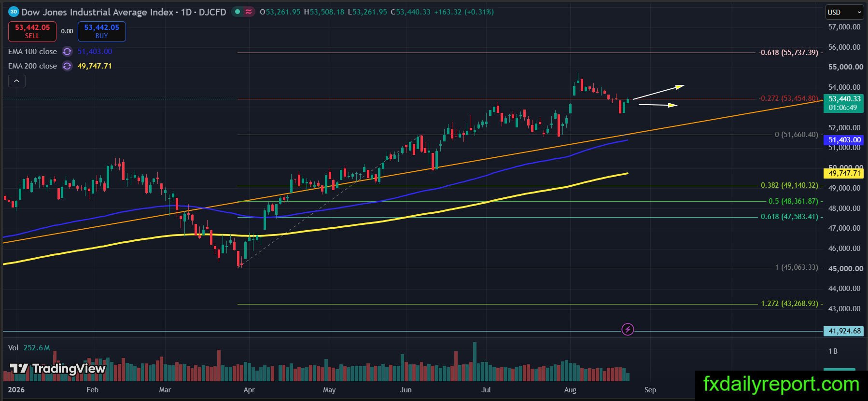Click the 57,000.00 price scale label
This screenshot has height=401, width=868.
tap(844, 27)
